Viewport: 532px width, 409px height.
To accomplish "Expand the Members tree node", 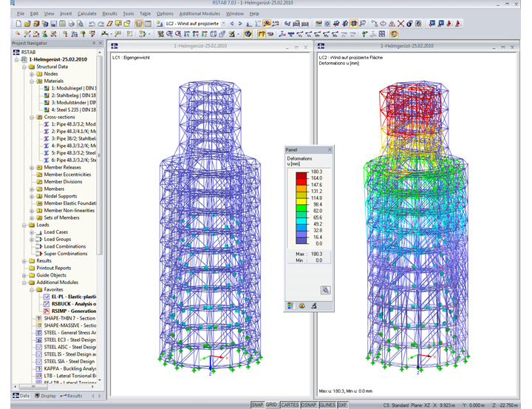I will [32, 189].
